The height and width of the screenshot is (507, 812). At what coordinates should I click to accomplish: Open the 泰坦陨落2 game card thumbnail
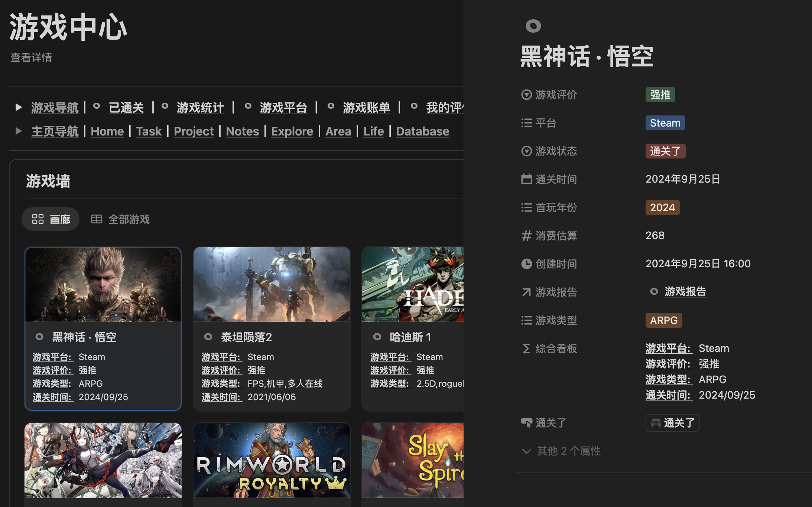[272, 283]
